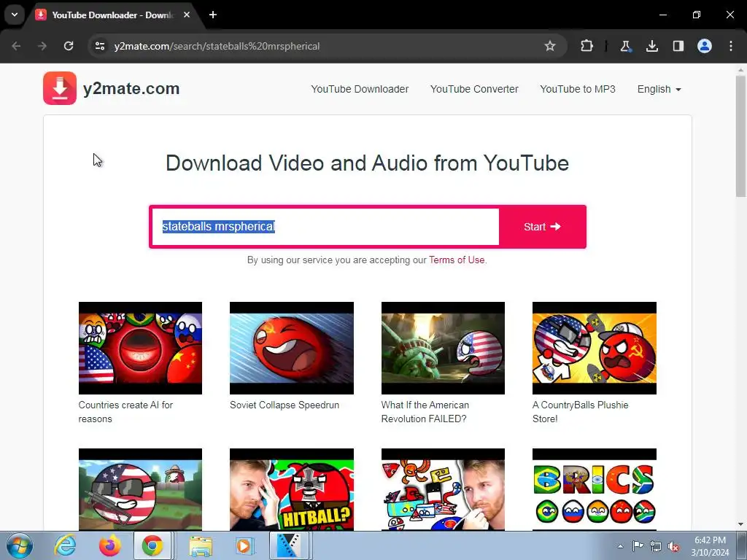
Task: Open Chrome three-dot menu
Action: point(731,46)
